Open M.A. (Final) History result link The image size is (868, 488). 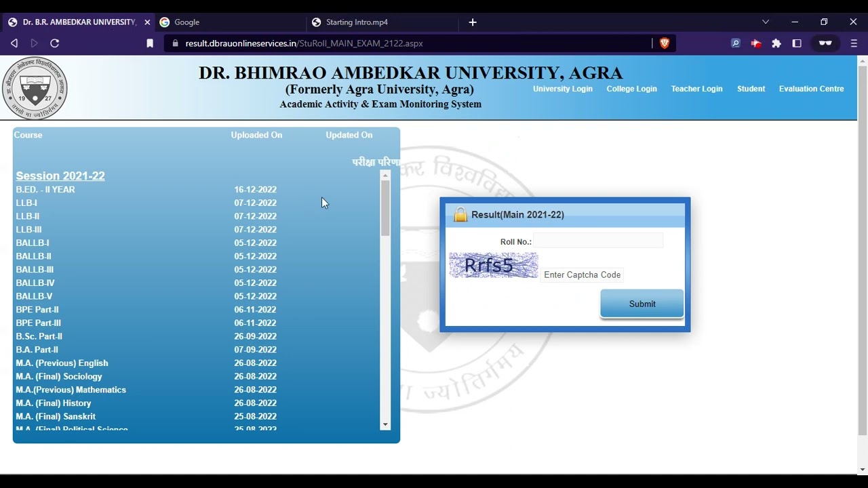54,403
